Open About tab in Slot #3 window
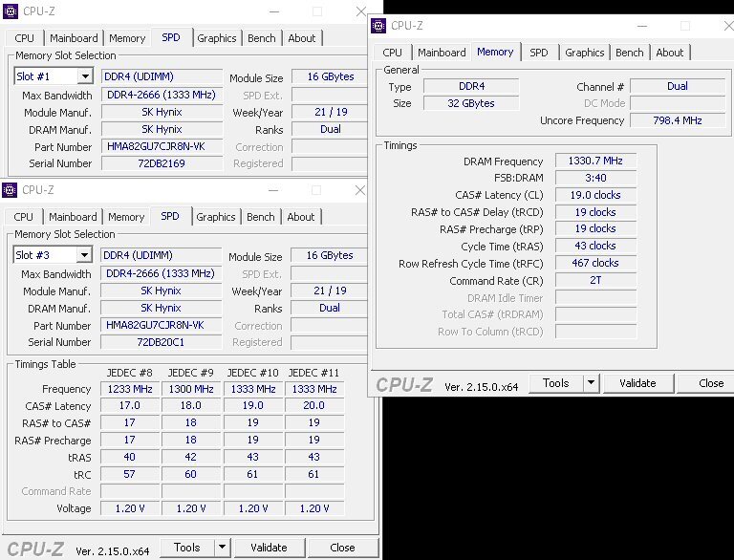Viewport: 734px width, 560px height. (x=301, y=217)
